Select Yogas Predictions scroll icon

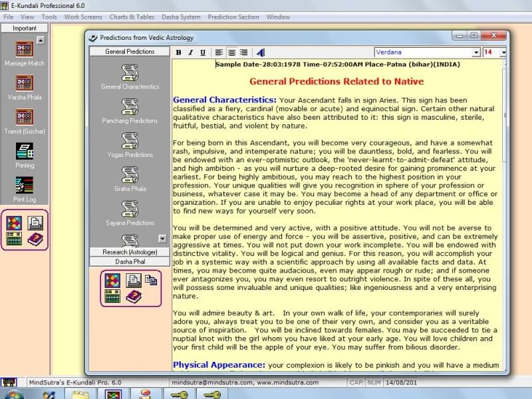point(130,140)
